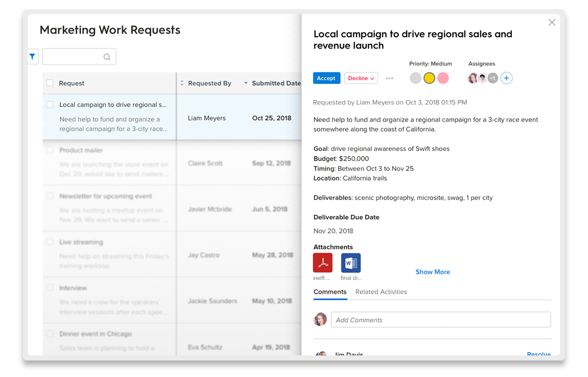Click the PDF attachment icon swift...

323,263
